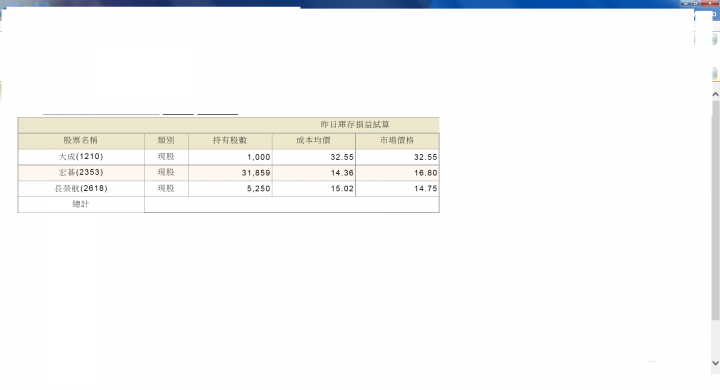Viewport: 720px width, 390px height.
Task: Select stock name 宏碁(2353)
Action: (81, 172)
